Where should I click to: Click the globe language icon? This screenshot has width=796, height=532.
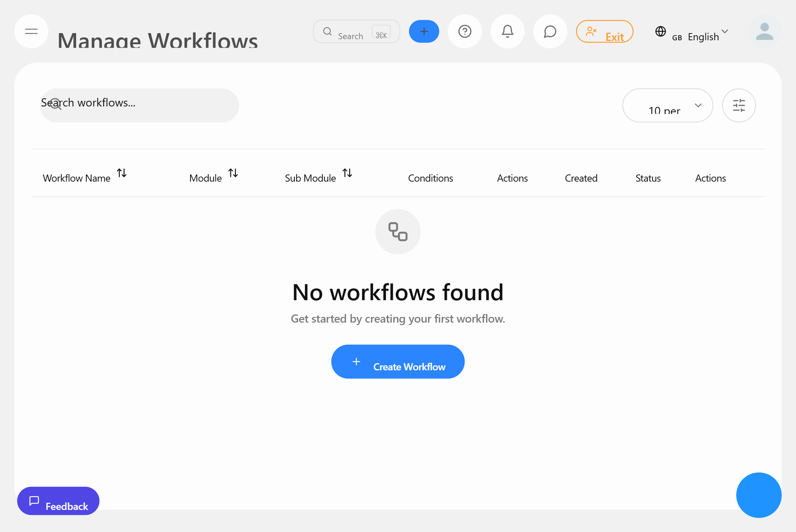[660, 32]
